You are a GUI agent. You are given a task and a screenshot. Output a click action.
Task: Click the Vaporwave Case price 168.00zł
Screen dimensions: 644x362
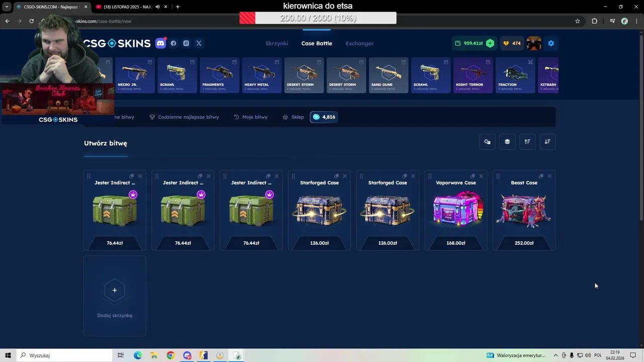[456, 243]
